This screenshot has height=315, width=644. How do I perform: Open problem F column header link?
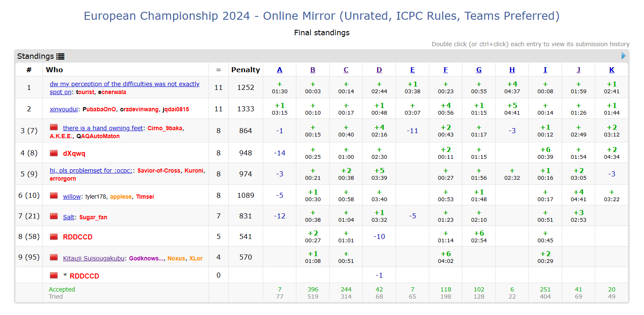point(446,70)
